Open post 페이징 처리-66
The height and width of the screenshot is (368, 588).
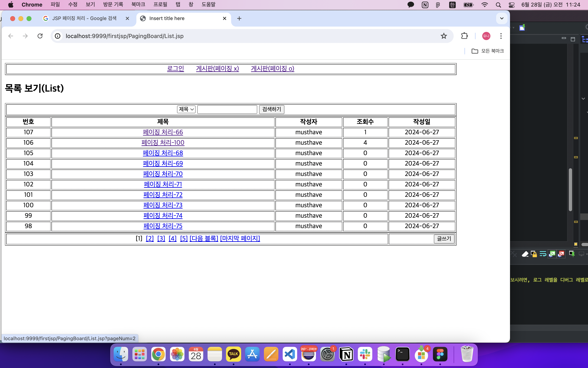click(163, 132)
